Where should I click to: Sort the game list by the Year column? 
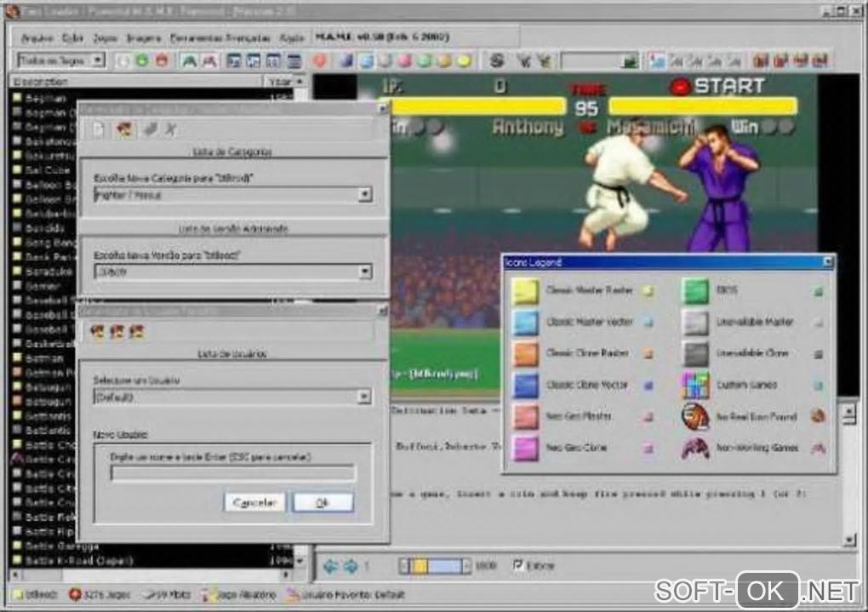pos(280,82)
